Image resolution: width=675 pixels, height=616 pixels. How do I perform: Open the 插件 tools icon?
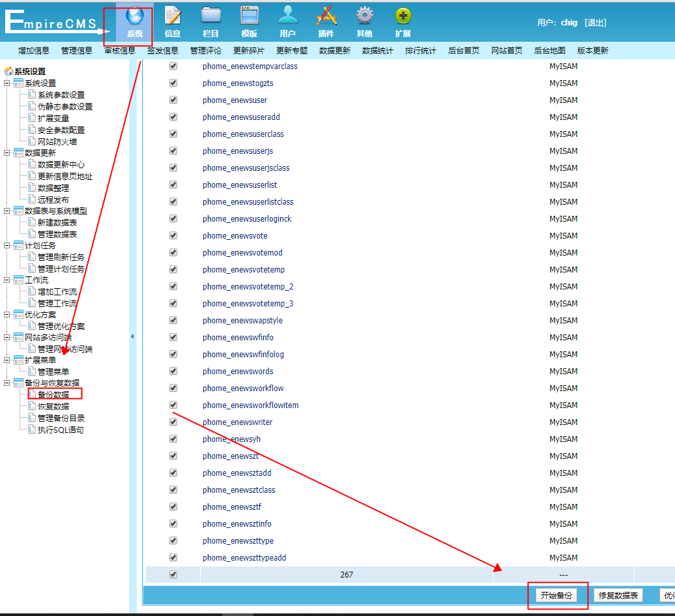(326, 16)
